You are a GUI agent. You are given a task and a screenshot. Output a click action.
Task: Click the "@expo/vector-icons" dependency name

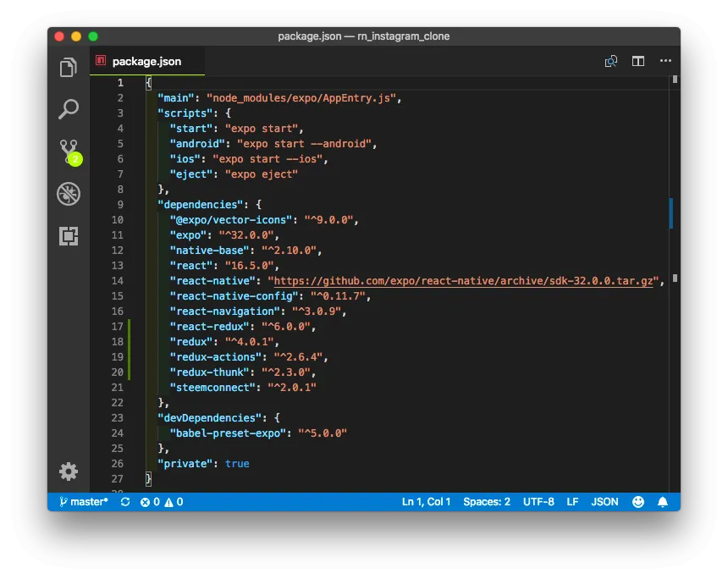pyautogui.click(x=231, y=220)
